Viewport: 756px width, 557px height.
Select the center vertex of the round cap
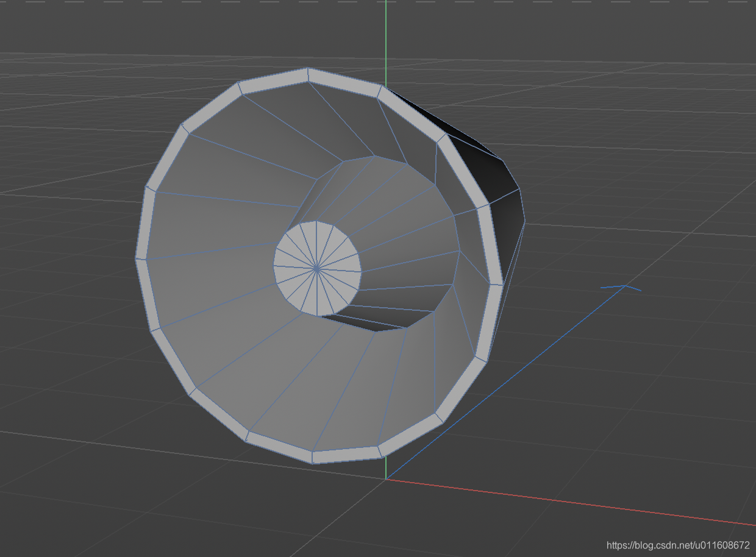coord(316,268)
